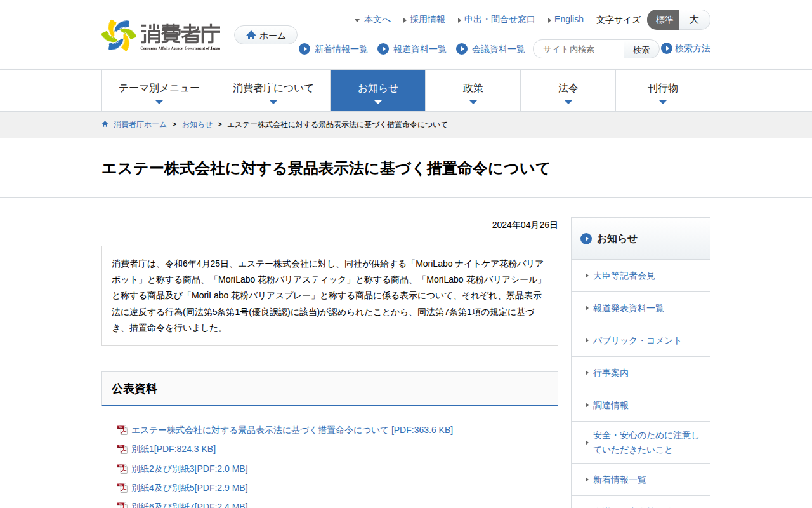This screenshot has width=812, height=508.
Task: Click the house icon in ホーム button
Action: [x=251, y=36]
